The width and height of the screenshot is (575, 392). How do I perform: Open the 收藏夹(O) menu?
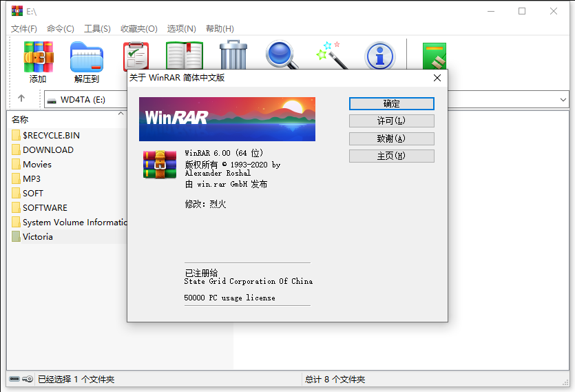(x=138, y=28)
